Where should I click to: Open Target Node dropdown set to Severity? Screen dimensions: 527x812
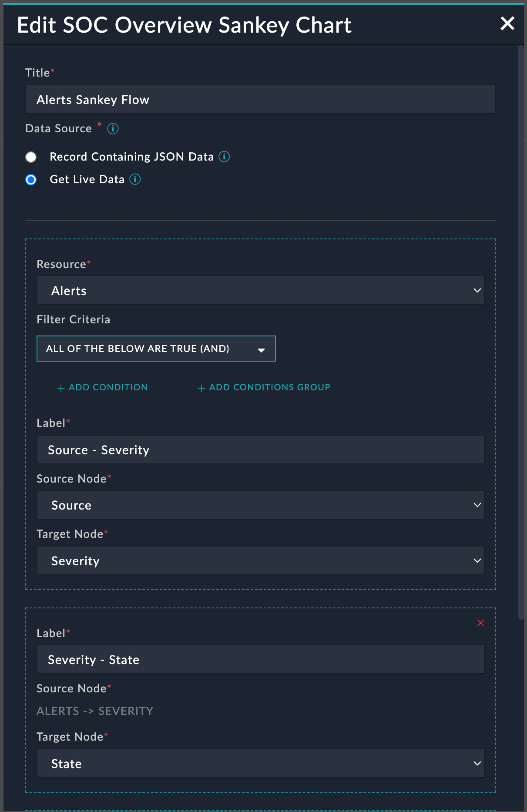(x=260, y=561)
